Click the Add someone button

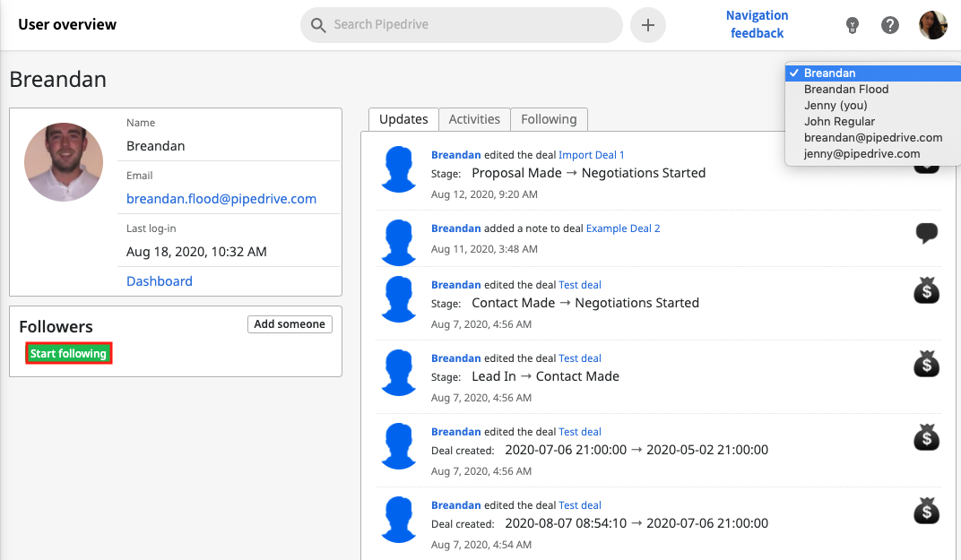pyautogui.click(x=290, y=324)
